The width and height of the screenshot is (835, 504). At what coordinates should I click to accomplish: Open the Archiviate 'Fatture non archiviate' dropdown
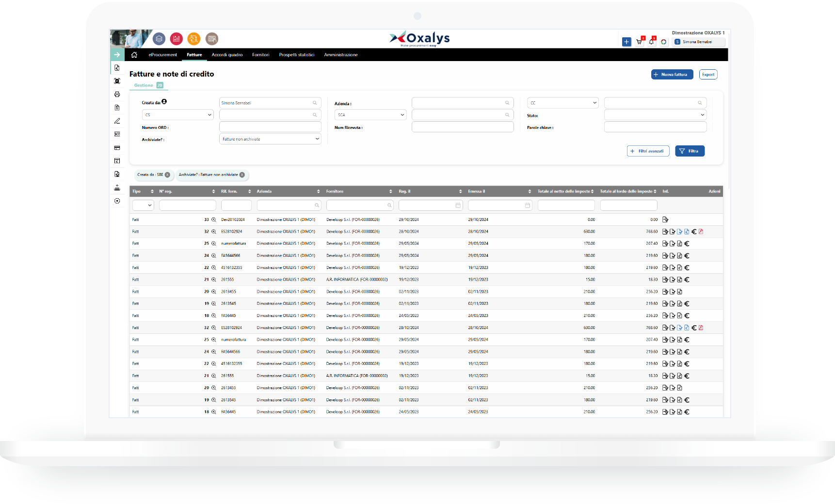click(270, 139)
